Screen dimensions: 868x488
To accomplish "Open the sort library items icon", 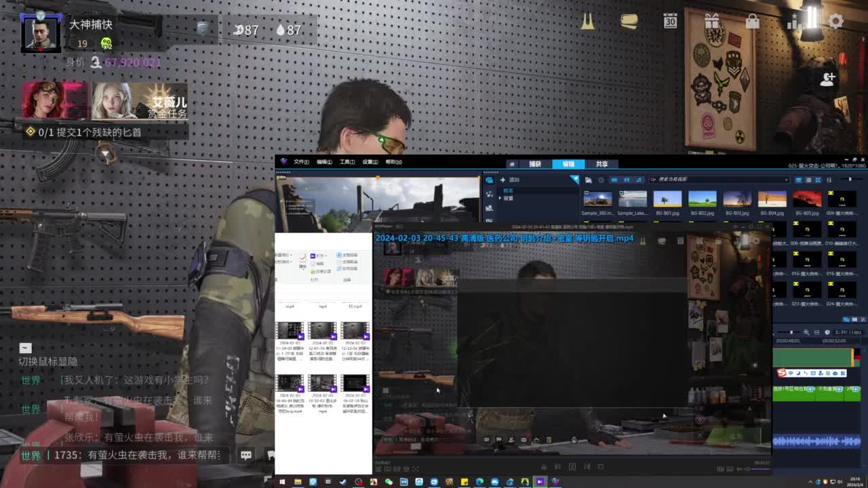I will (x=829, y=180).
